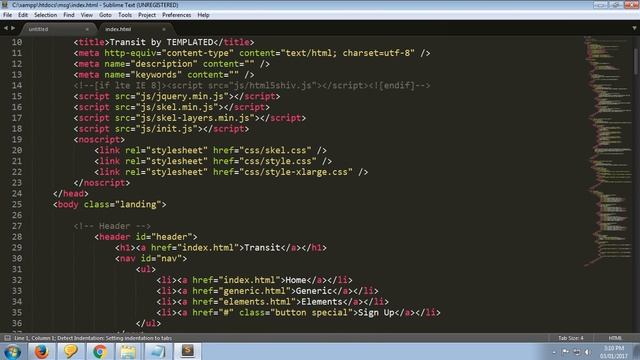Click "button special" class value

tap(311, 313)
